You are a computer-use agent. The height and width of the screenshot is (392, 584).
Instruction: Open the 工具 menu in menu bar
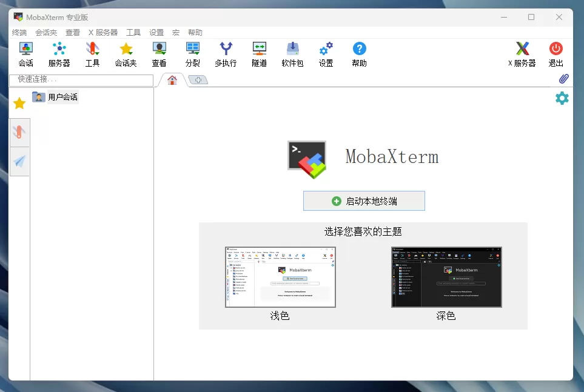pos(133,32)
